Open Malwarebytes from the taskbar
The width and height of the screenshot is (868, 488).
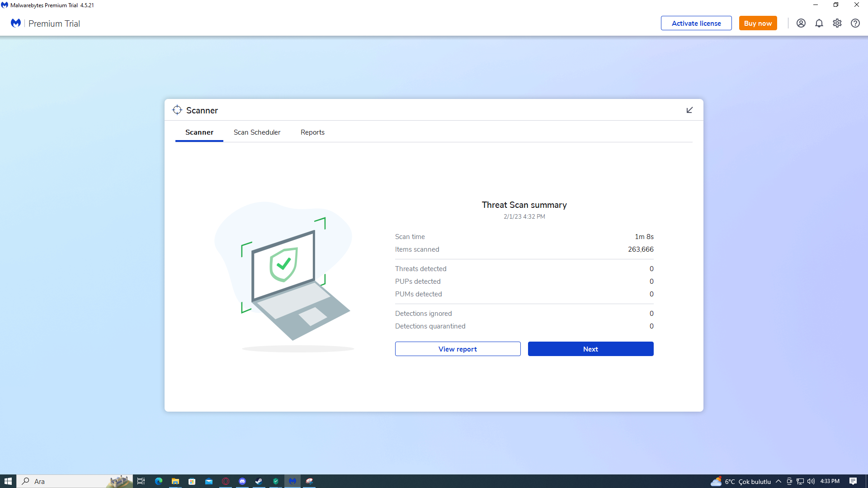pyautogui.click(x=292, y=481)
